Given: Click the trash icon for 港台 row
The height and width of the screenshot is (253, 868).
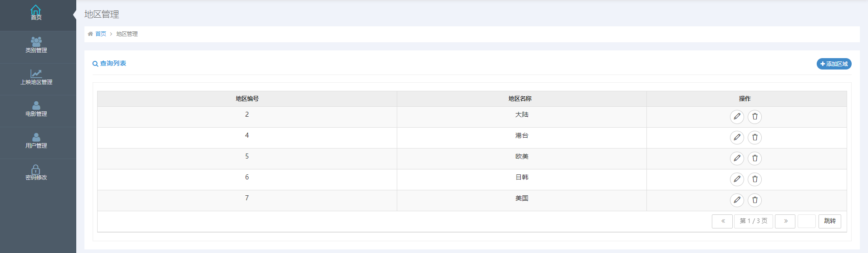Looking at the screenshot, I should (755, 138).
